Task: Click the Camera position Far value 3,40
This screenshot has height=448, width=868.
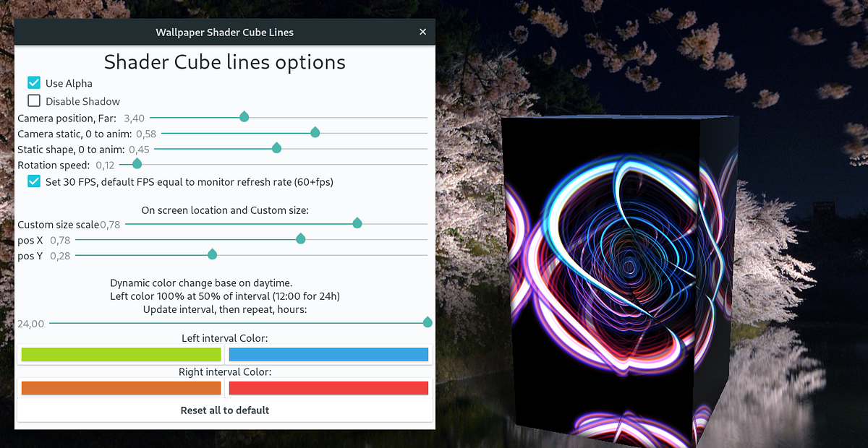Action: 133,118
